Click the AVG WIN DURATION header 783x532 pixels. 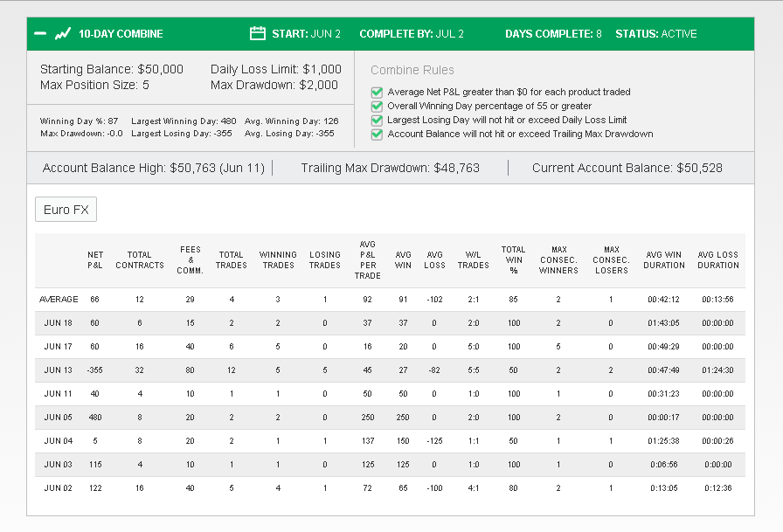[x=664, y=260]
